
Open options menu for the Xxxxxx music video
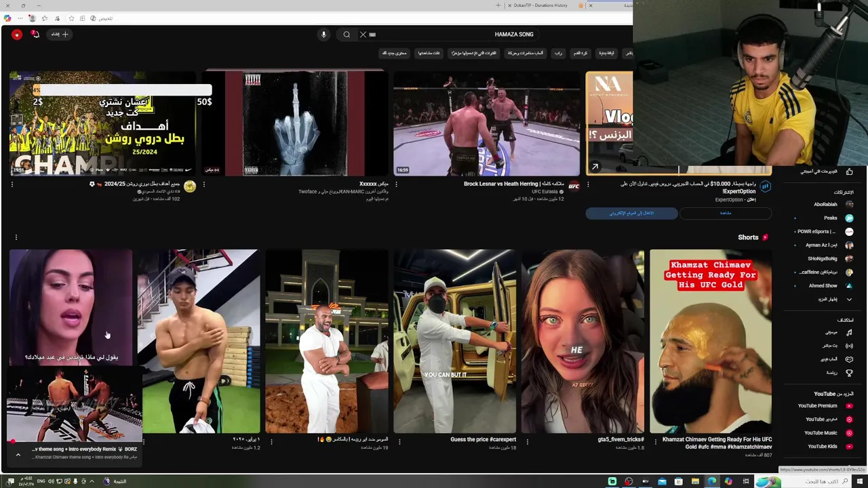[204, 184]
